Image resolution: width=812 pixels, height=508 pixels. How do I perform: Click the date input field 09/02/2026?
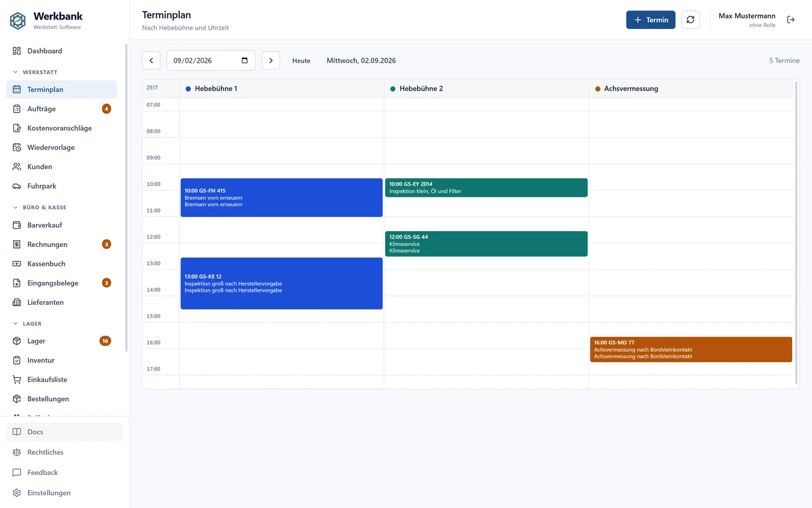point(211,60)
